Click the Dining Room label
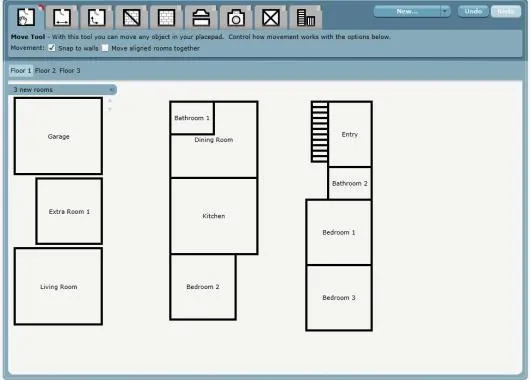The height and width of the screenshot is (380, 530). tap(214, 140)
